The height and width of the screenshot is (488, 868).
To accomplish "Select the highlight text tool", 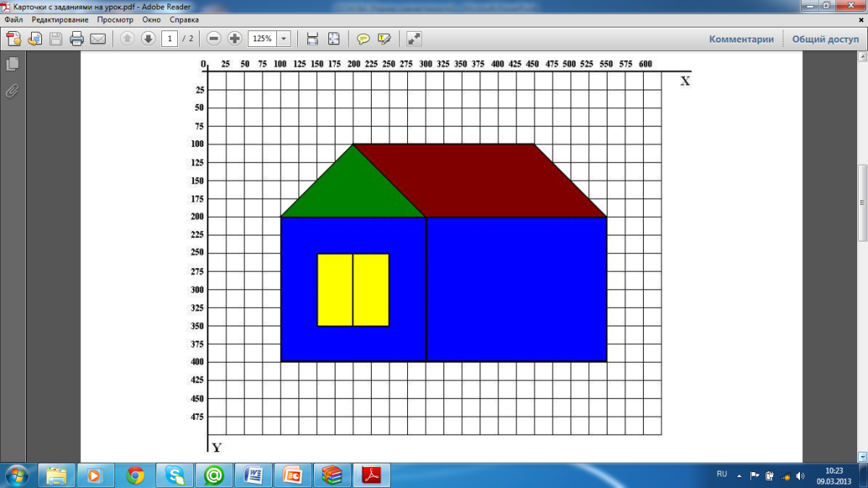I will pos(384,39).
